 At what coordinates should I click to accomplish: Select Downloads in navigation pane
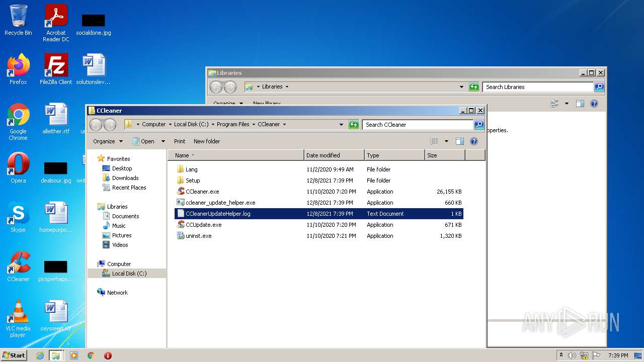pos(125,178)
